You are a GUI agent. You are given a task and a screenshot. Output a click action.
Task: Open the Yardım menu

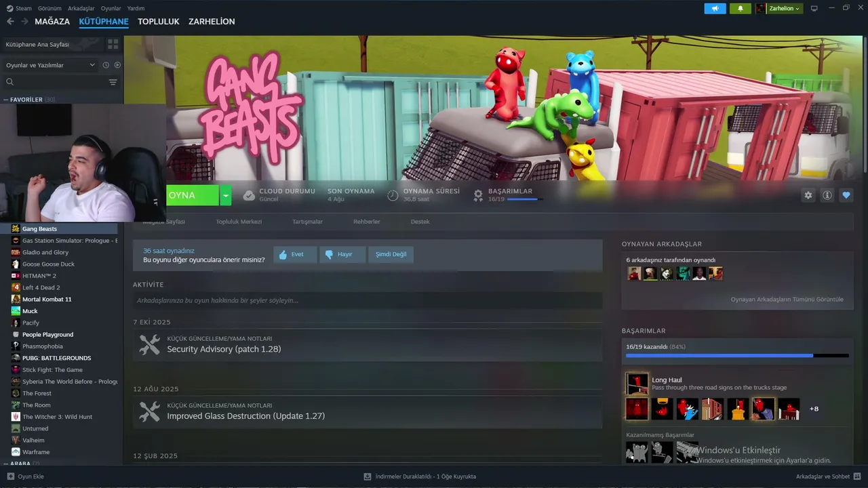[x=136, y=8]
